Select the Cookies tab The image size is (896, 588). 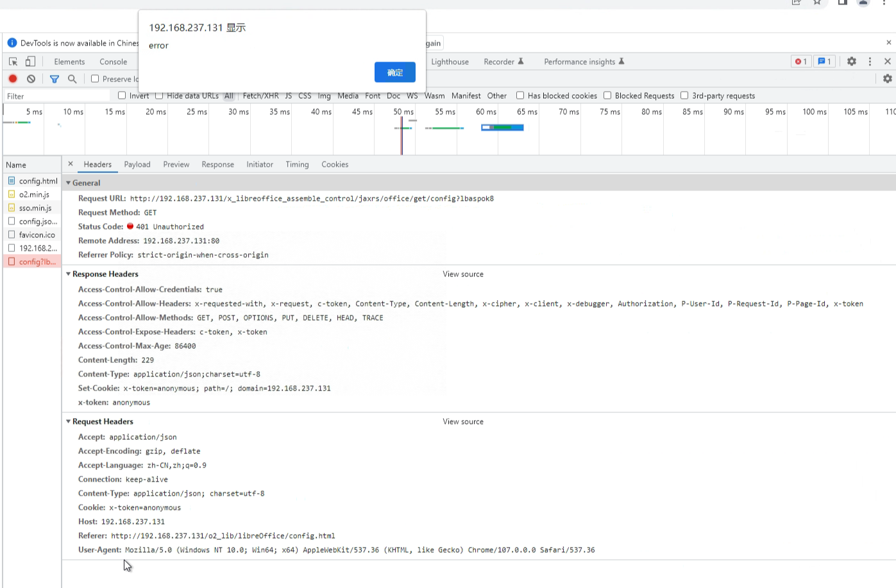[335, 165]
